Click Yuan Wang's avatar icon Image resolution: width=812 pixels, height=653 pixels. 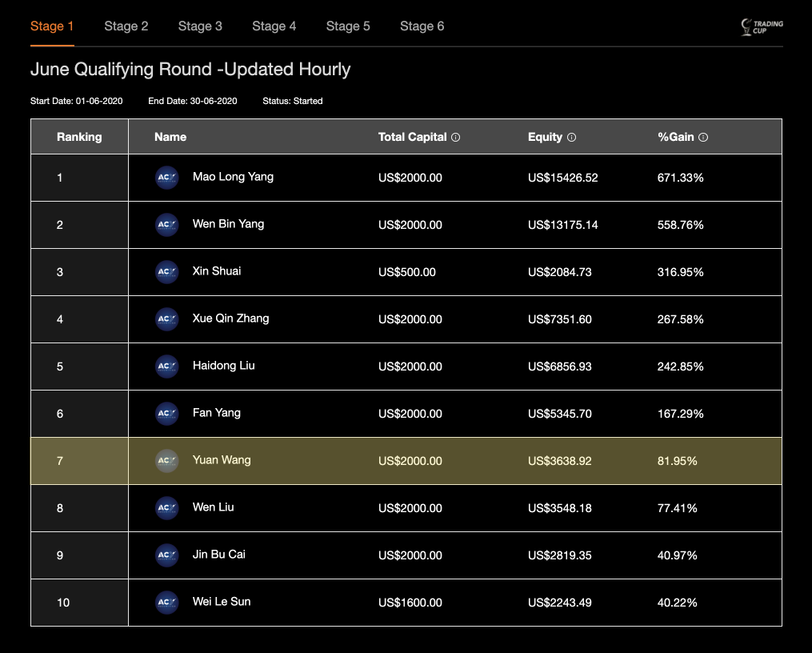pyautogui.click(x=166, y=461)
